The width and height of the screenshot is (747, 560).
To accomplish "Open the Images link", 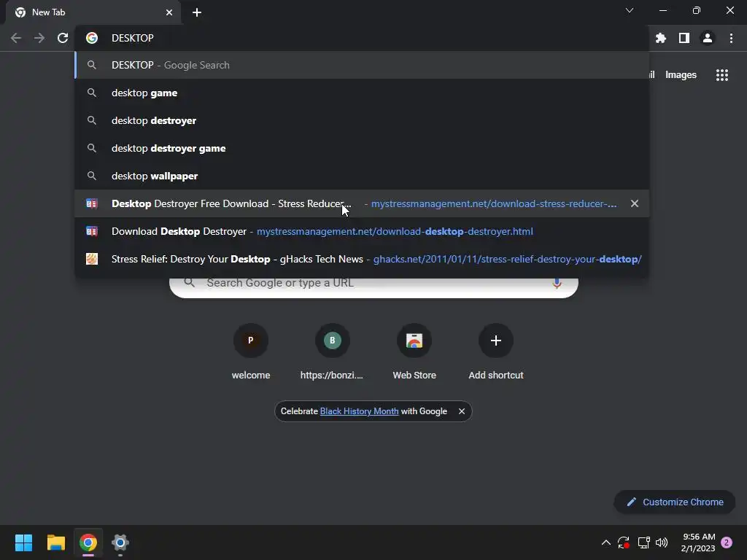I will tap(681, 75).
